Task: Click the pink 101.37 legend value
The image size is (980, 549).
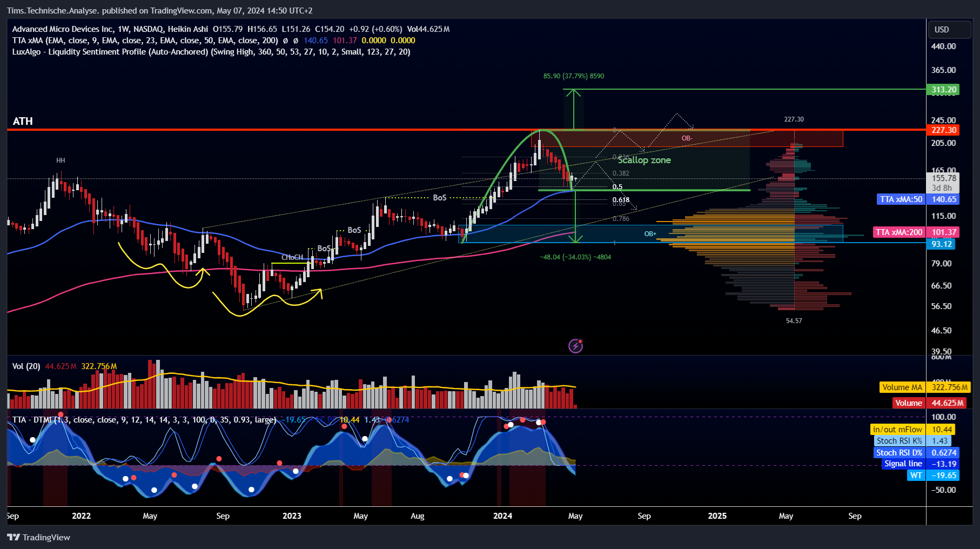Action: 345,41
